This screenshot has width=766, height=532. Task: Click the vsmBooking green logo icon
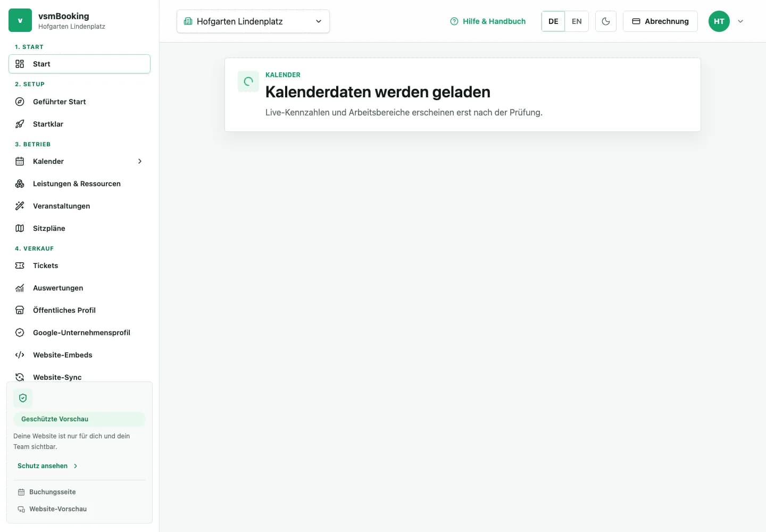pos(20,20)
